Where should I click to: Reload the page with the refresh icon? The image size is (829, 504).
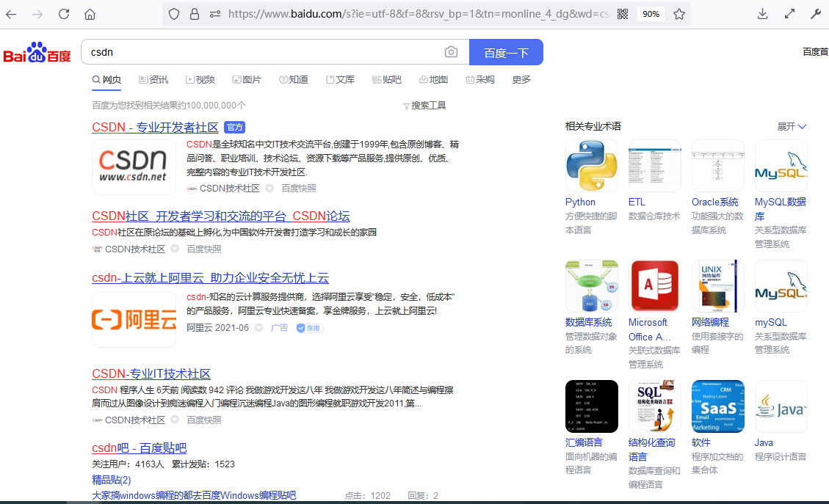click(x=64, y=14)
